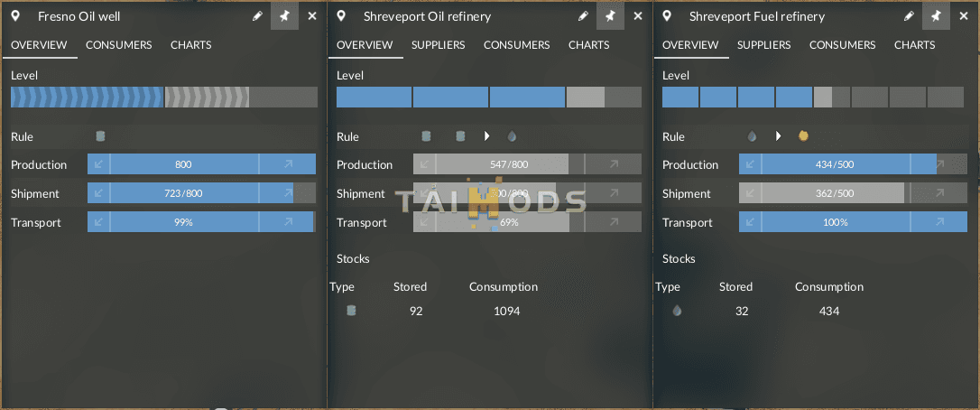Screen dimensions: 980x410
Task: Click Fresno Production value 800
Action: 183,164
